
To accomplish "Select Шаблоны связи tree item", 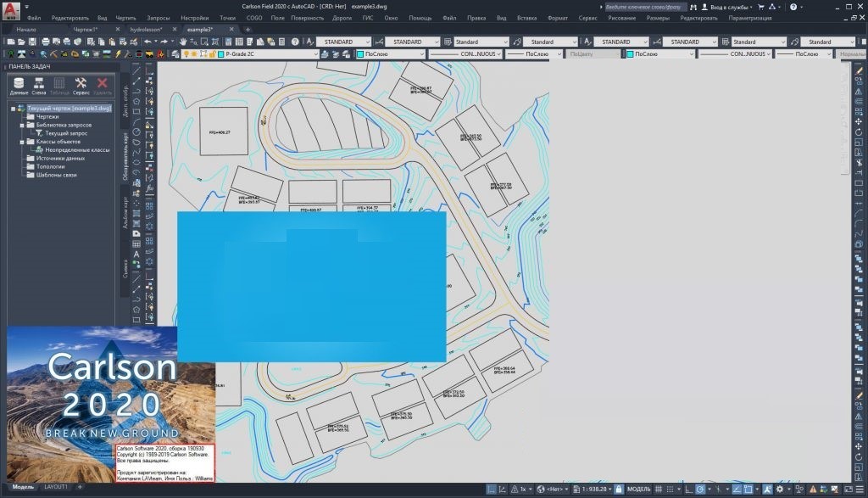I will point(56,175).
